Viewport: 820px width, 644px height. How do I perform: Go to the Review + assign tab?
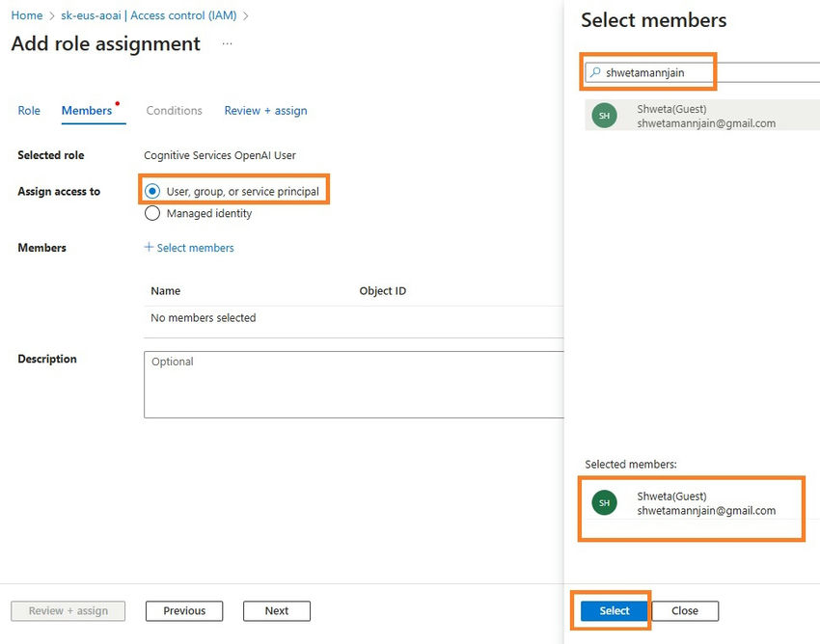265,111
